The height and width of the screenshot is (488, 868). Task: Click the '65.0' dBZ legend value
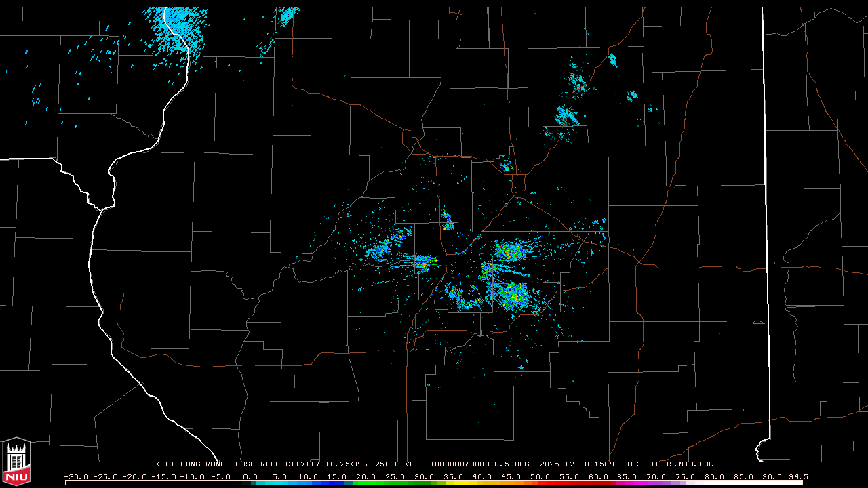[629, 476]
